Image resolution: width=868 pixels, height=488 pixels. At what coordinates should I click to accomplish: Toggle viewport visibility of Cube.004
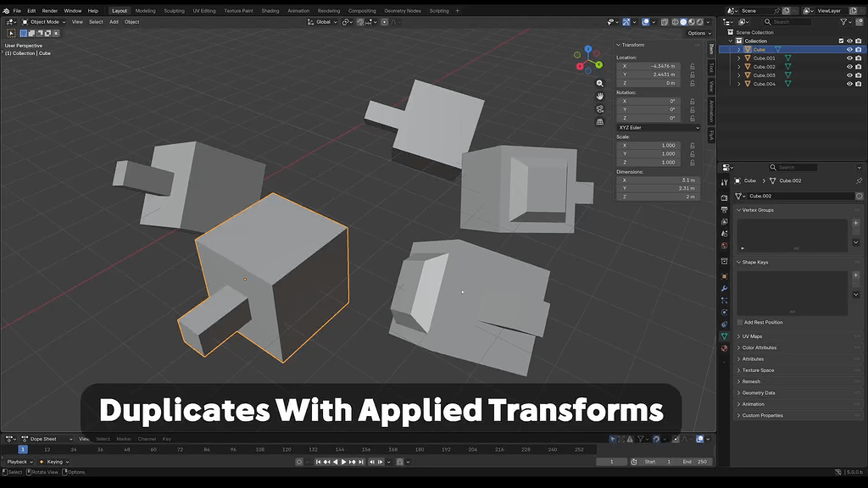(x=849, y=84)
